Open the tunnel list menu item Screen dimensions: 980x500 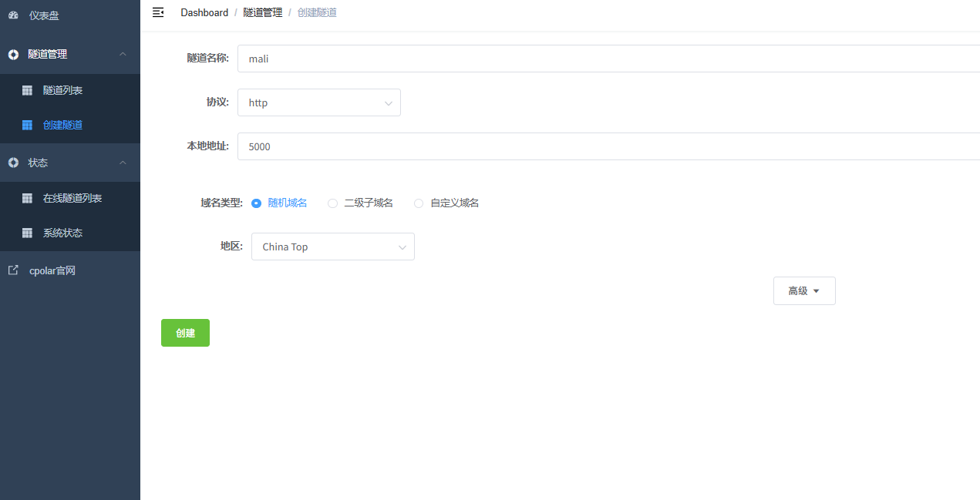coord(62,90)
